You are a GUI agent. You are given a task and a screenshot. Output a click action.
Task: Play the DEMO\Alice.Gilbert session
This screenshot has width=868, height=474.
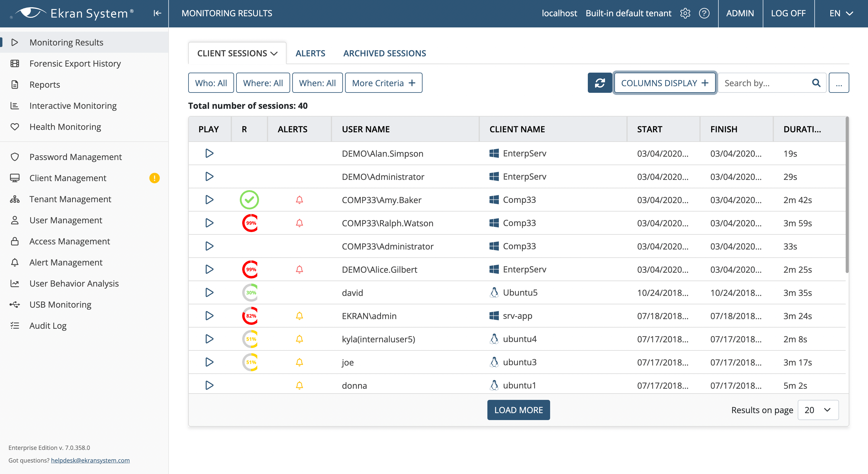pos(209,270)
